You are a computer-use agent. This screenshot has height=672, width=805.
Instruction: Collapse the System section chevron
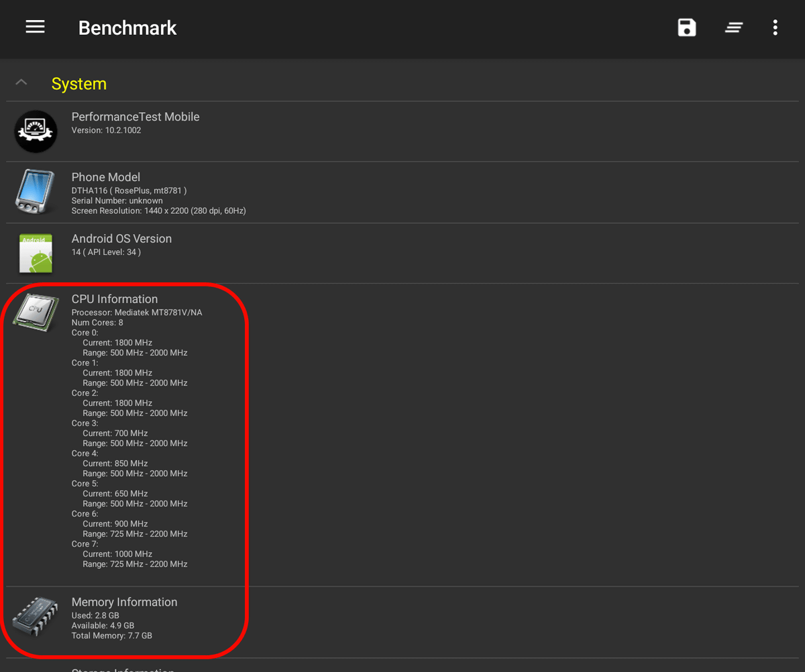click(x=21, y=82)
